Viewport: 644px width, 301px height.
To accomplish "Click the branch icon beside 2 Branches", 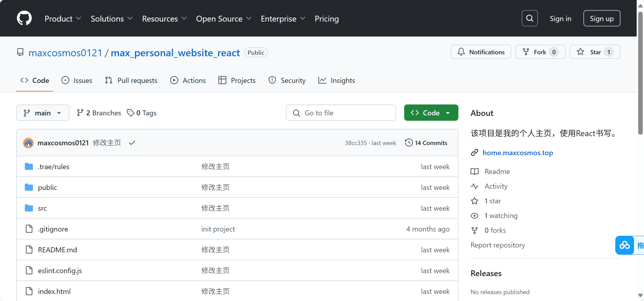I will [x=80, y=113].
